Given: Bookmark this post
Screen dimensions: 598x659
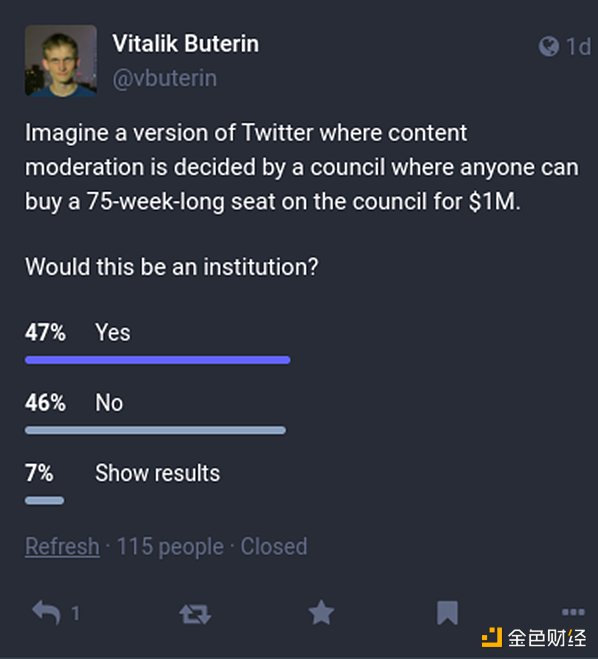Looking at the screenshot, I should tap(447, 613).
